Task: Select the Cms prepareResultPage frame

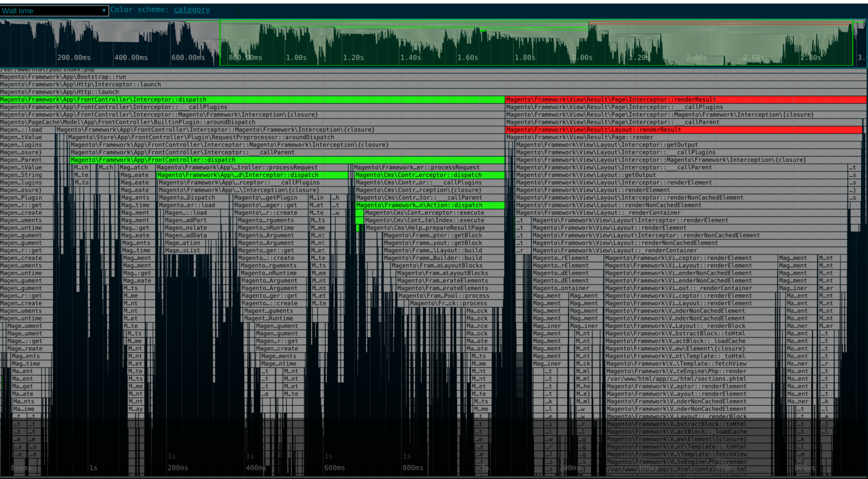Action: pyautogui.click(x=435, y=229)
